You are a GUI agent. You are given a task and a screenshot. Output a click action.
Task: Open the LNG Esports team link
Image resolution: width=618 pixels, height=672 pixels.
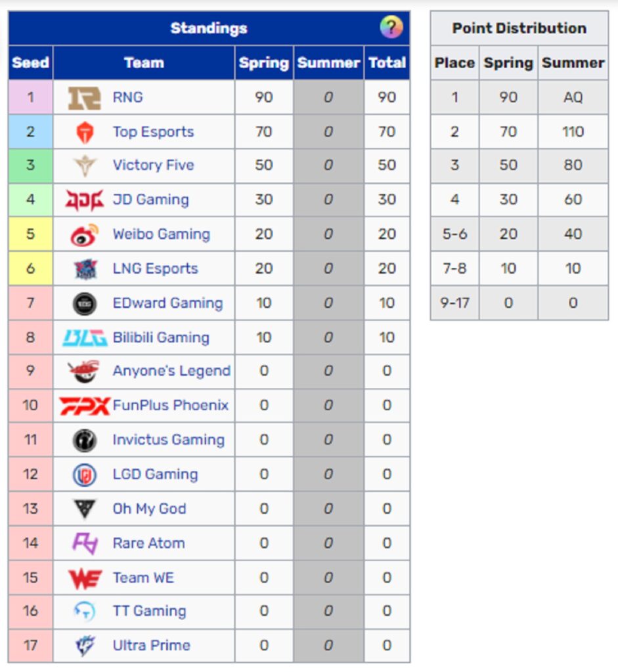pyautogui.click(x=155, y=268)
